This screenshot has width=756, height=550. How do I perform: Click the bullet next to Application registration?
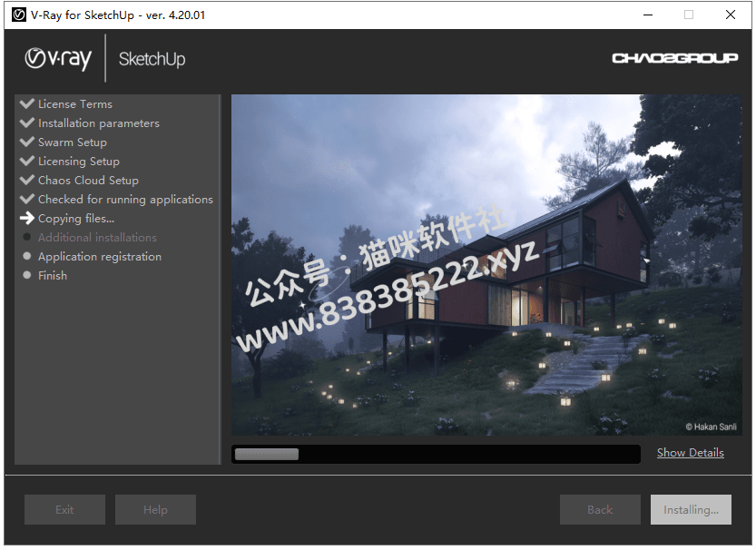[x=27, y=256]
